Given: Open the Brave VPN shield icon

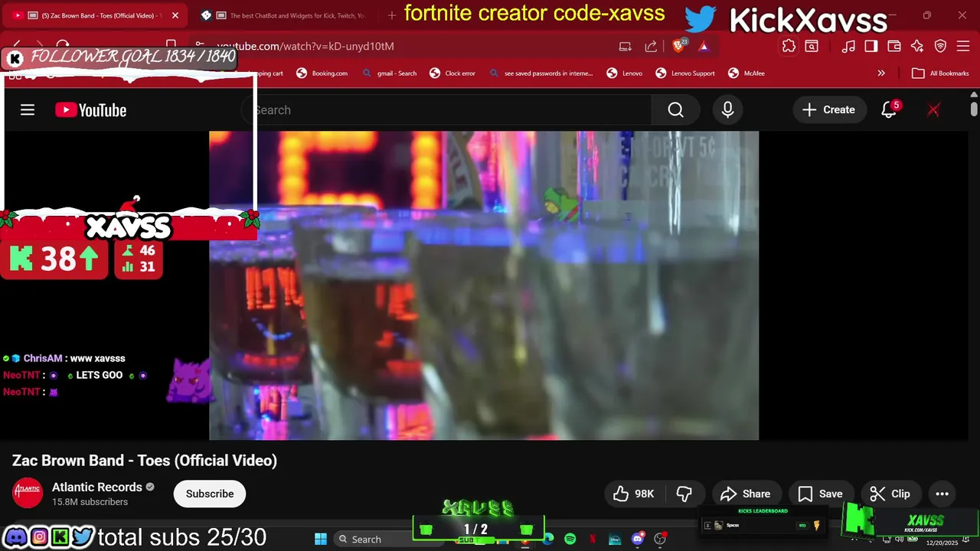Looking at the screenshot, I should click(940, 46).
